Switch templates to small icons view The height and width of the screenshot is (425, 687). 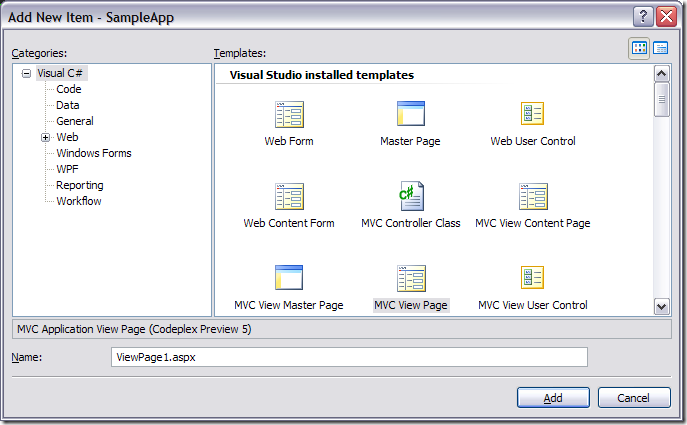click(x=661, y=48)
